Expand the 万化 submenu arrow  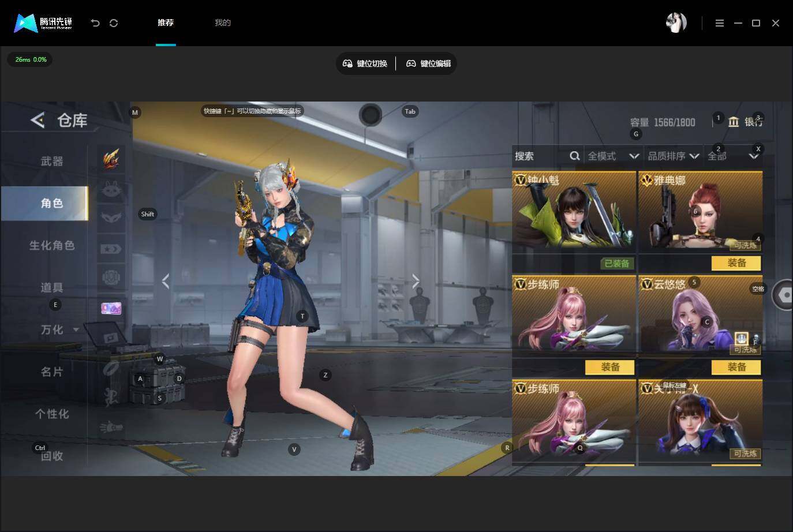pyautogui.click(x=76, y=330)
